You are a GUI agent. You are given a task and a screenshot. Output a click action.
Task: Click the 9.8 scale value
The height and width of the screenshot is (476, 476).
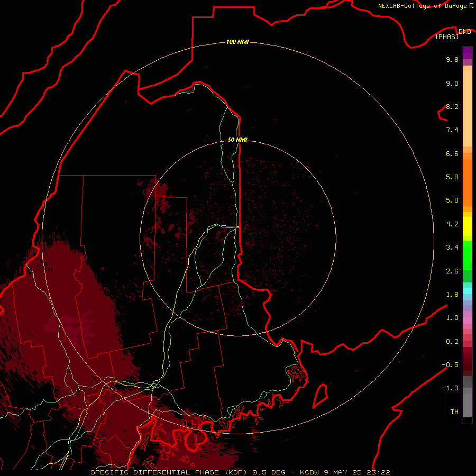(452, 59)
